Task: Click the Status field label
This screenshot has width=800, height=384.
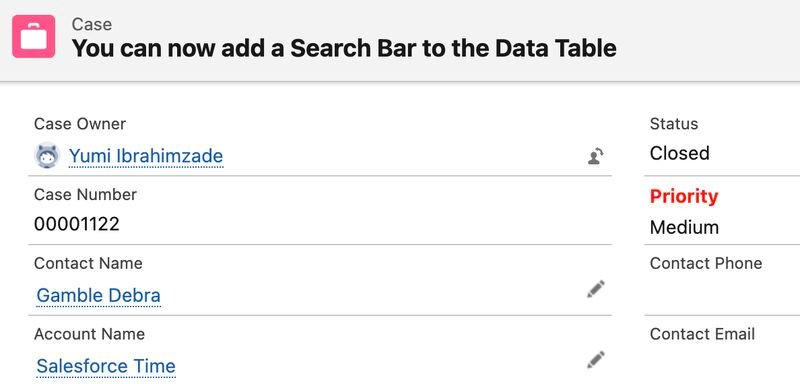Action: pos(674,124)
